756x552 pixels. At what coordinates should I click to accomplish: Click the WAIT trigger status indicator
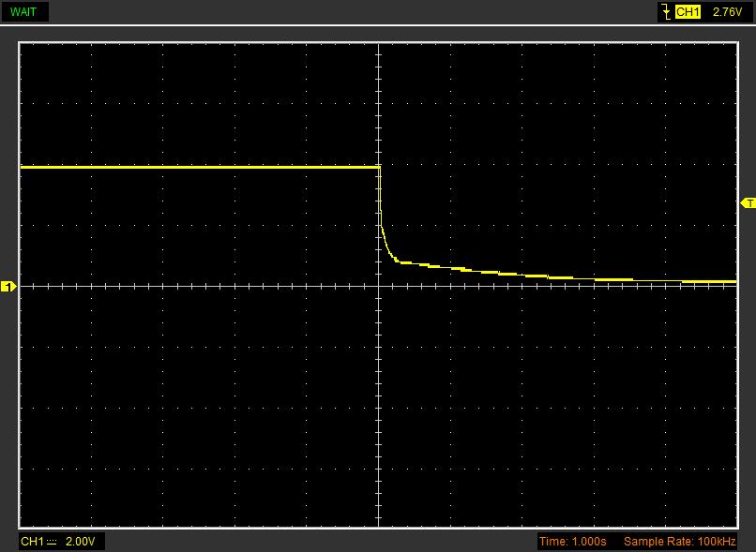point(24,12)
